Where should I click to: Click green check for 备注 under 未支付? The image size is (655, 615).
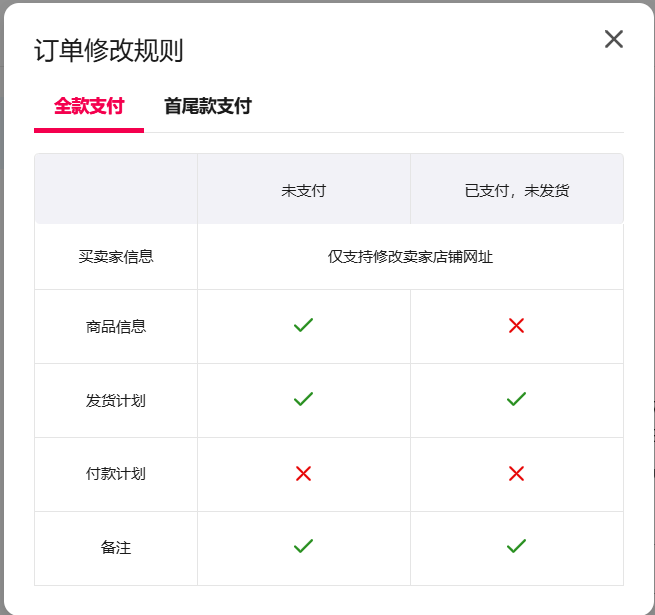[x=304, y=546]
